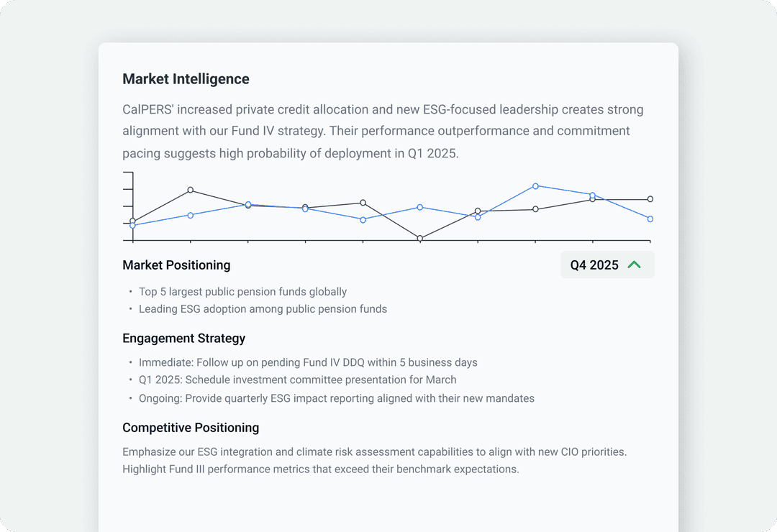Select the highest black data point on the chart
The image size is (777, 532).
pos(191,189)
